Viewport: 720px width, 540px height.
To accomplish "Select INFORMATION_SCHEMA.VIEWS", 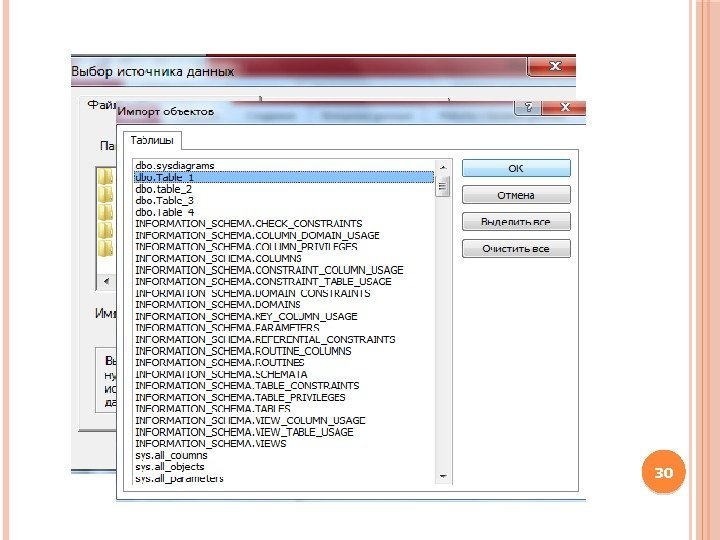I will 284,444.
